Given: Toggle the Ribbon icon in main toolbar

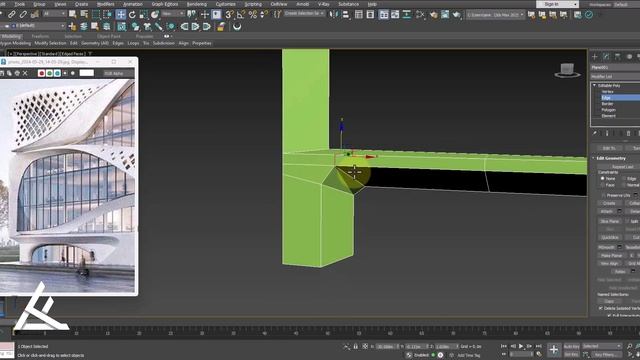Looking at the screenshot, I should tap(384, 15).
